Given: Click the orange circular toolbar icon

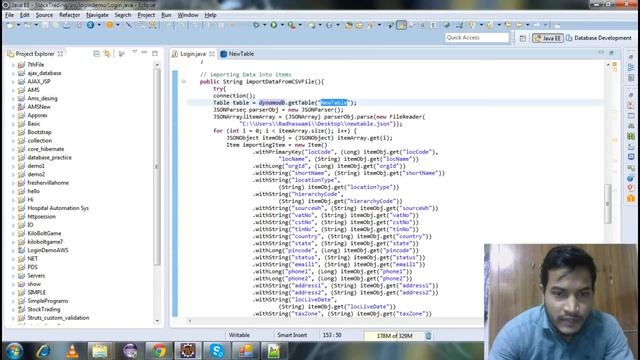Looking at the screenshot, I should coord(109,25).
